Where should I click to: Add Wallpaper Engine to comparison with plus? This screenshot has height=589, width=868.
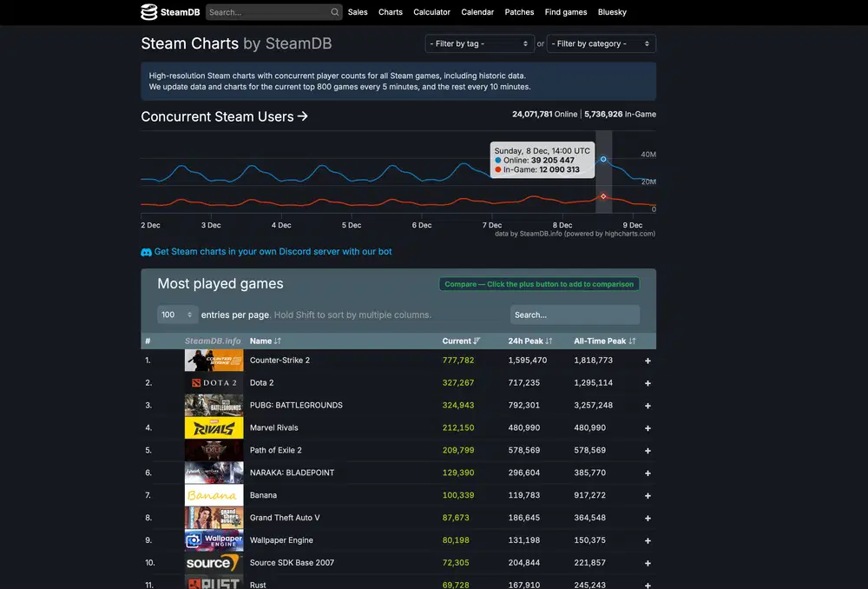(x=648, y=541)
